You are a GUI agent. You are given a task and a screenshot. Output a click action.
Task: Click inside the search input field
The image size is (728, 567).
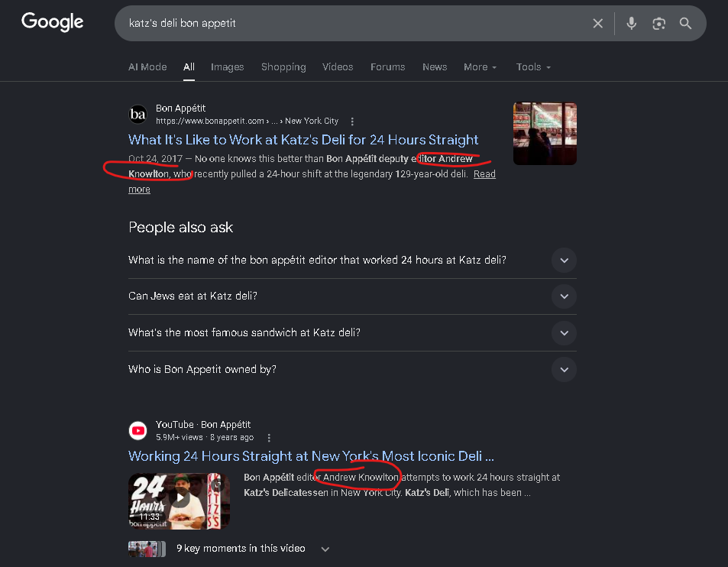coord(353,23)
